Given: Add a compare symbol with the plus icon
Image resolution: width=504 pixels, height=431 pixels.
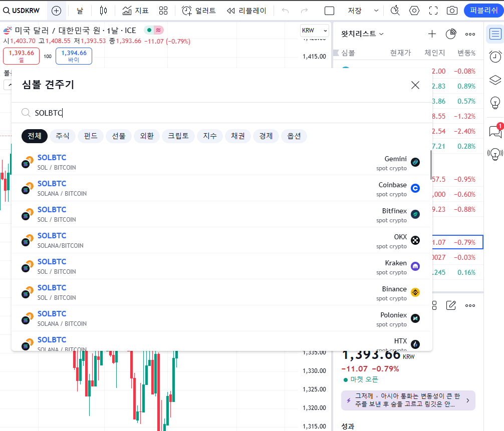Looking at the screenshot, I should [56, 11].
